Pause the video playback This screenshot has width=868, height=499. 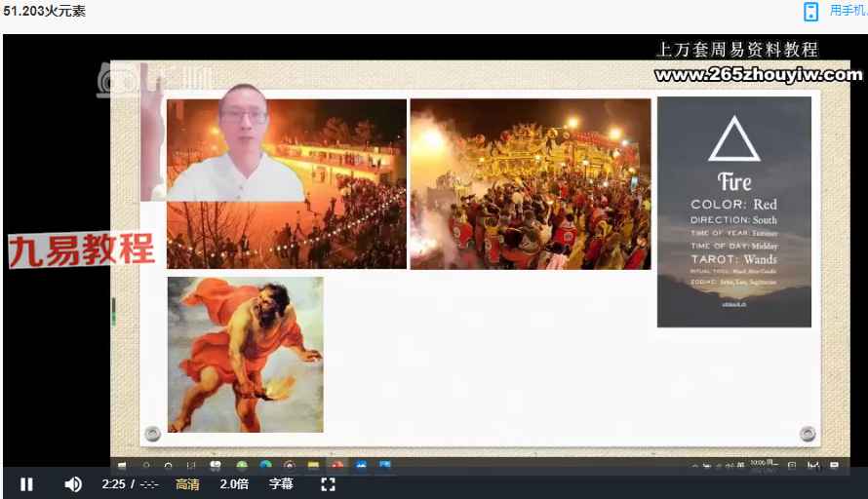26,484
